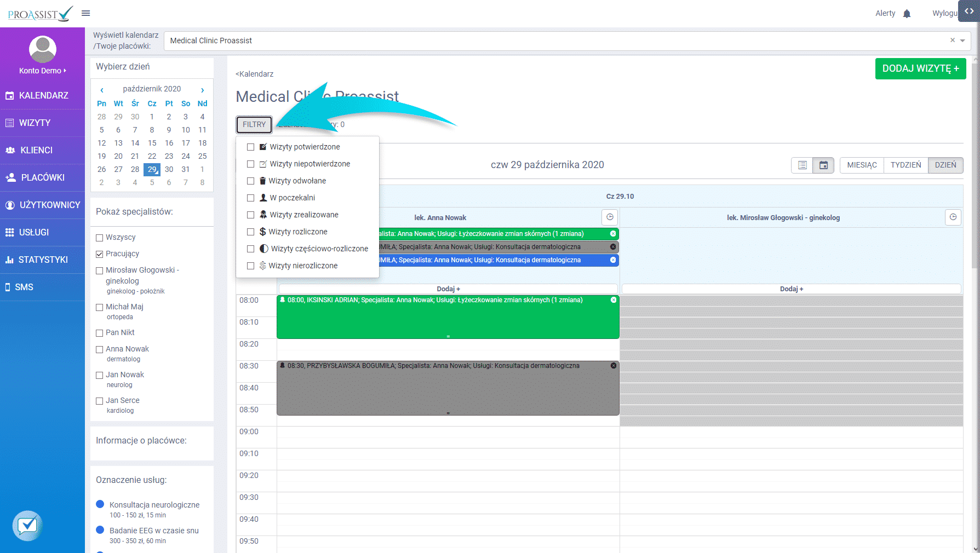Close the green all-day Łyżeczkowanie appointment

coord(613,234)
